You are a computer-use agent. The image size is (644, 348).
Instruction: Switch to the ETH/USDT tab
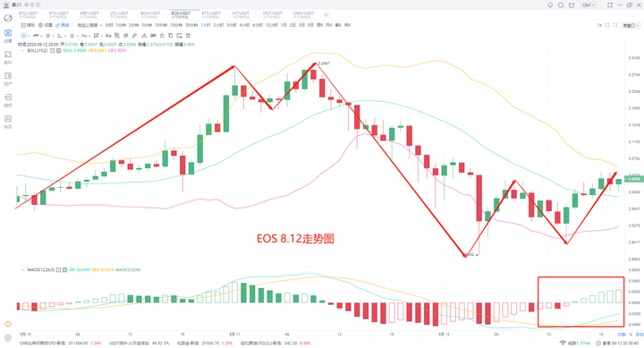[59, 14]
